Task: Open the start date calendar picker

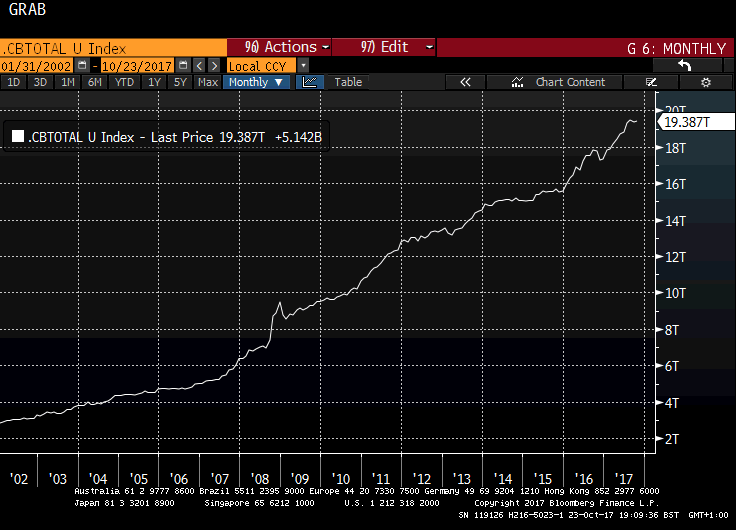Action: point(82,65)
